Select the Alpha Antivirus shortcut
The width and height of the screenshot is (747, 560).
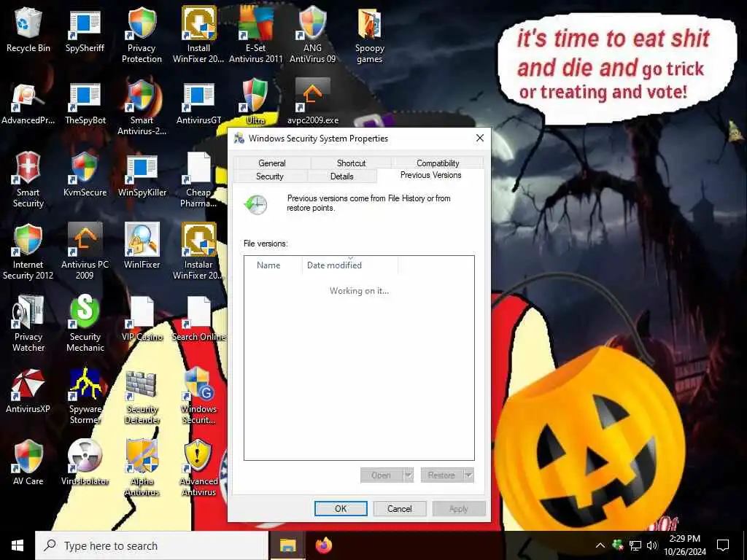click(x=142, y=469)
